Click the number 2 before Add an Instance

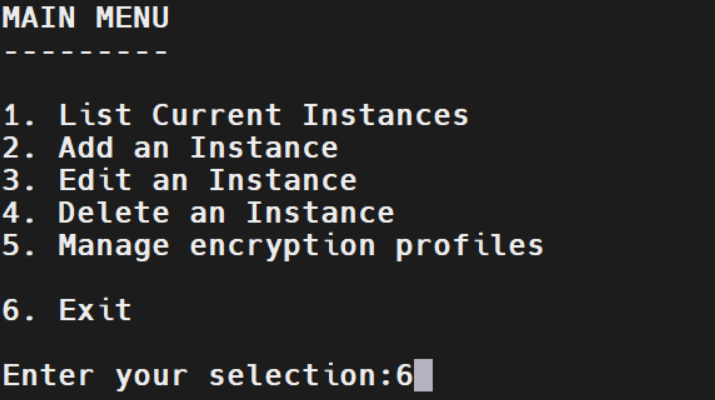coord(10,148)
